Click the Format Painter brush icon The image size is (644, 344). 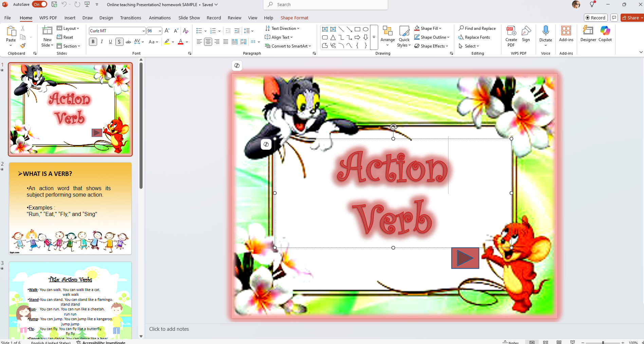pyautogui.click(x=23, y=46)
